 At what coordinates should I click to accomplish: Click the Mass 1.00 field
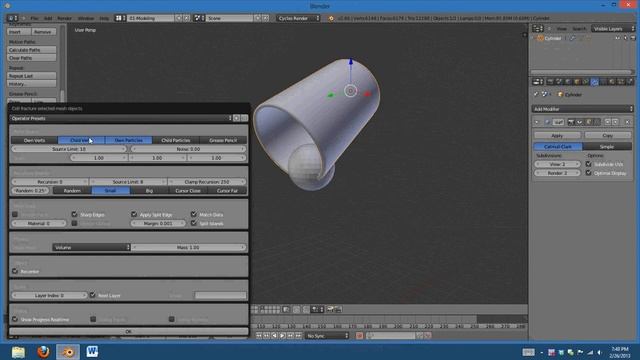tap(188, 247)
